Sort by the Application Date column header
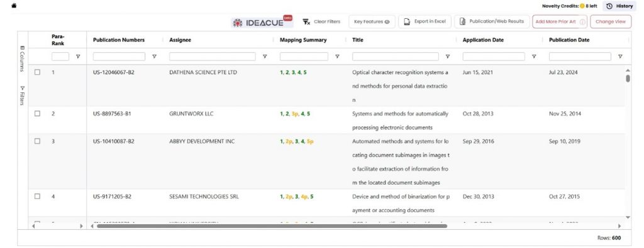 483,40
